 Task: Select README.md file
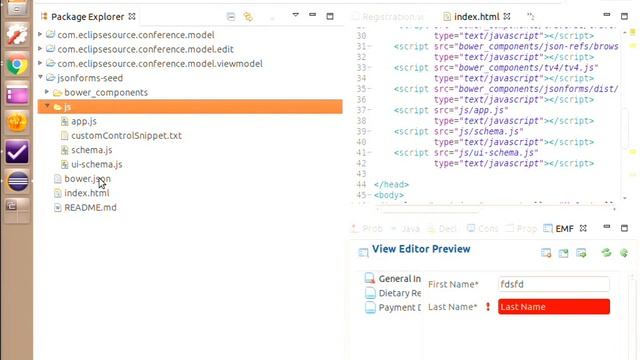90,207
